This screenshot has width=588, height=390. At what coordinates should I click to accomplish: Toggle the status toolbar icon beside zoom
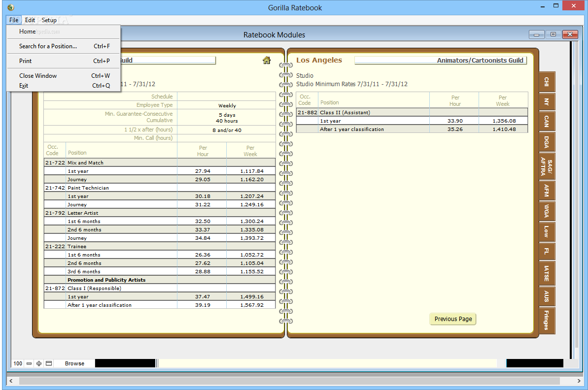point(49,363)
